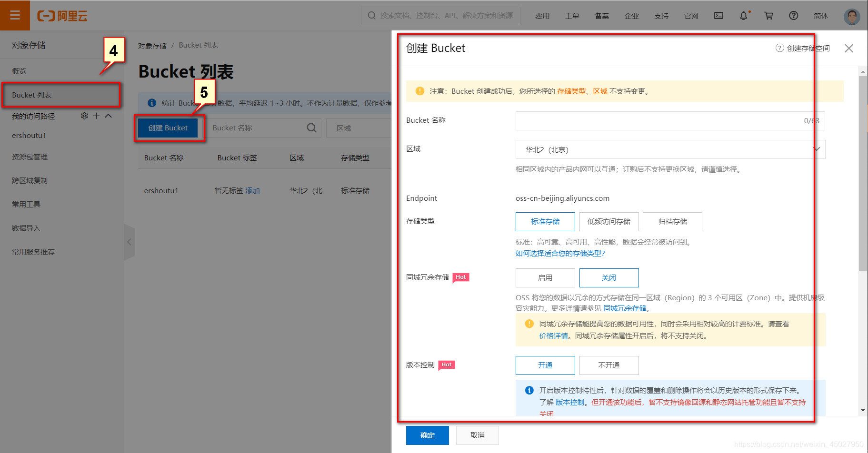Open the hamburger navigation menu
Viewport: 868px width, 453px height.
pyautogui.click(x=15, y=15)
